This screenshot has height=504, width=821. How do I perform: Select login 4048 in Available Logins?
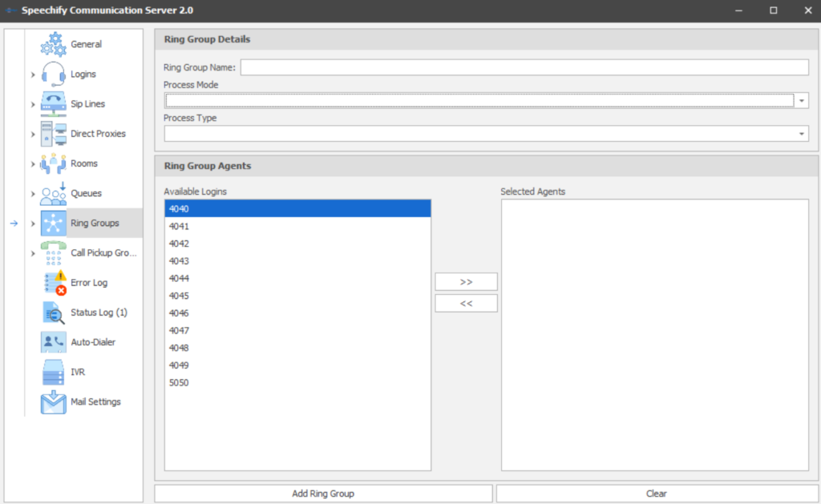coord(298,348)
